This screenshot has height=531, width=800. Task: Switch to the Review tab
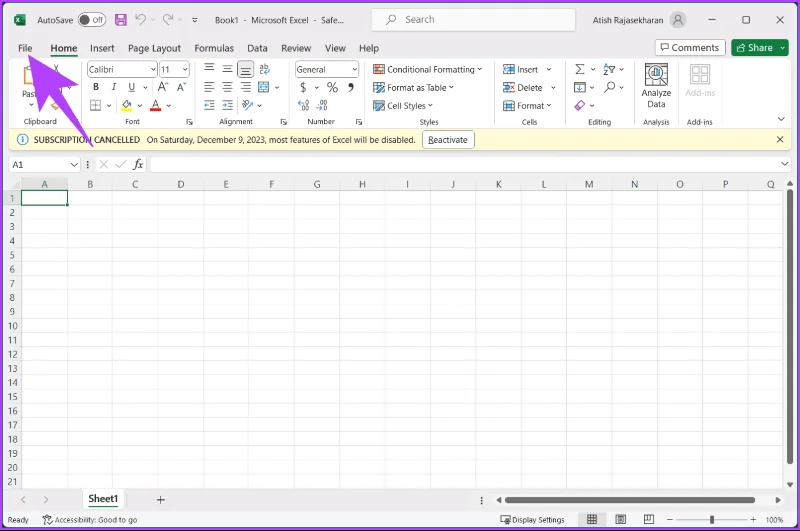click(296, 48)
